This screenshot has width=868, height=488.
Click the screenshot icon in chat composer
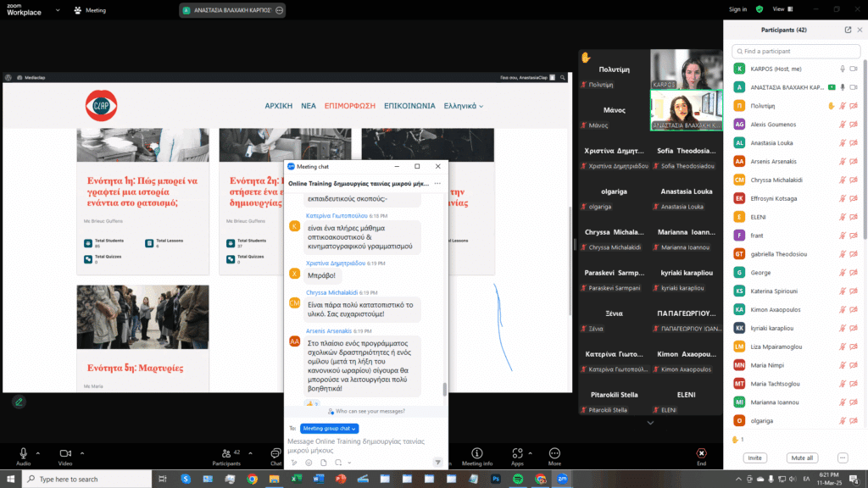click(x=338, y=463)
